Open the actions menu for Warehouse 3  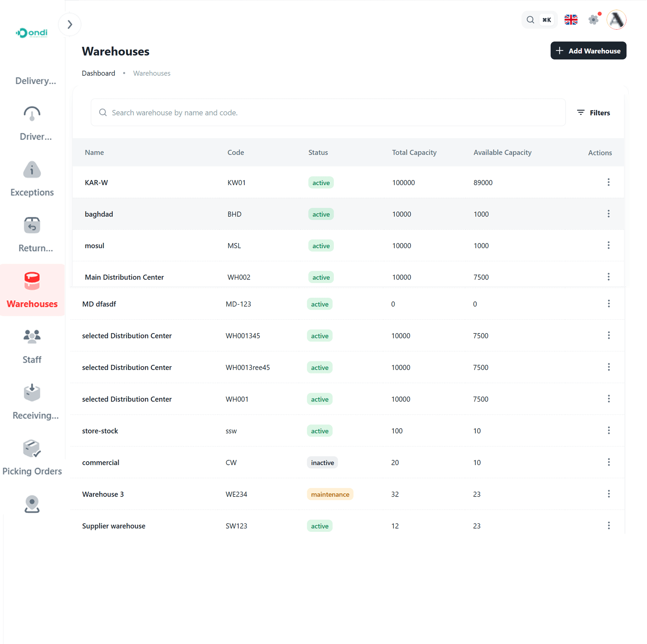[x=608, y=493]
